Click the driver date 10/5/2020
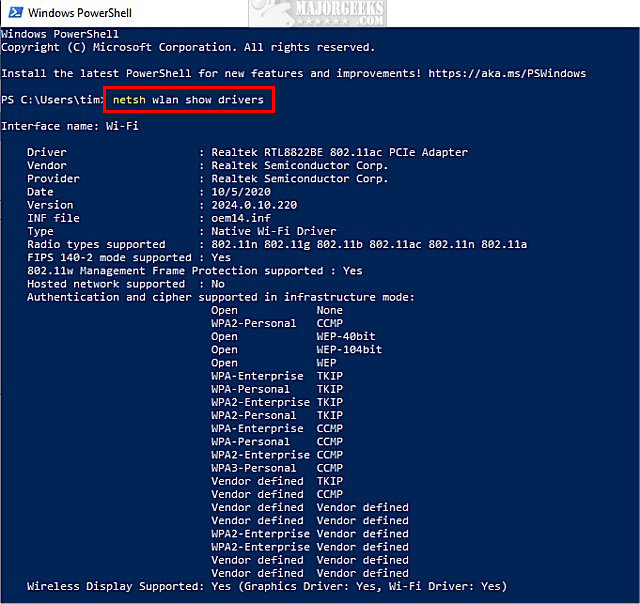This screenshot has height=604, width=640. coord(241,192)
